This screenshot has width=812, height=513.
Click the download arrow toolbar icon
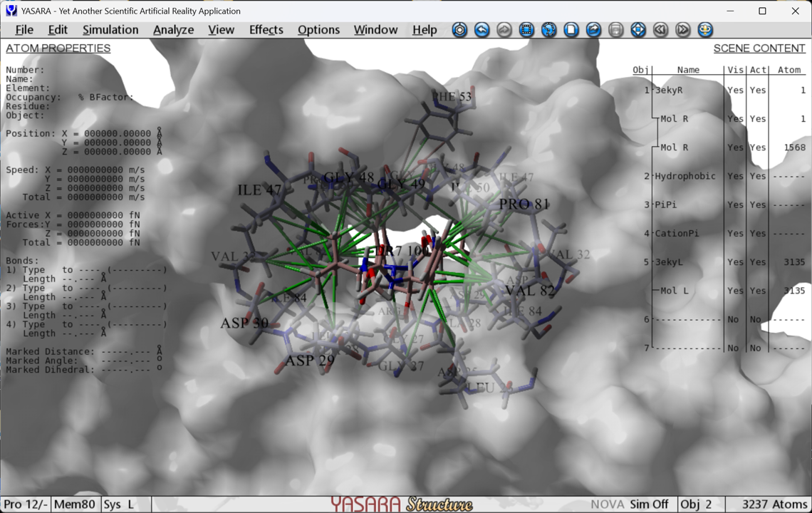(705, 29)
